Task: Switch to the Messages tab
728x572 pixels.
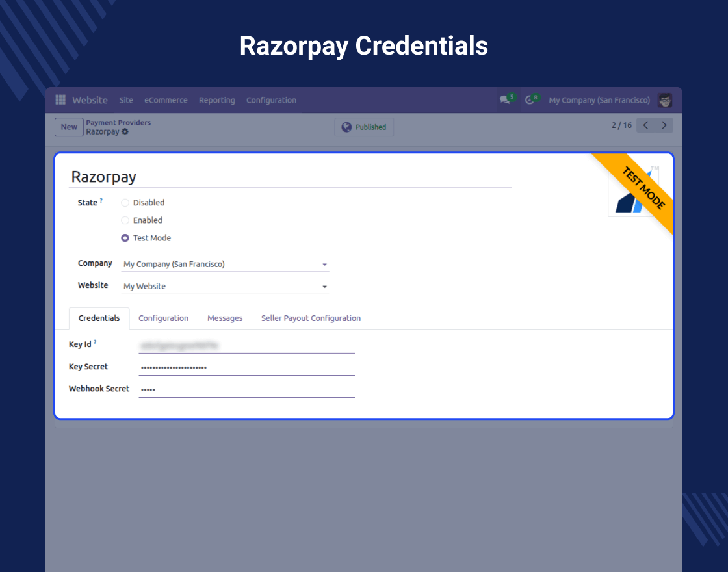Action: [x=225, y=318]
